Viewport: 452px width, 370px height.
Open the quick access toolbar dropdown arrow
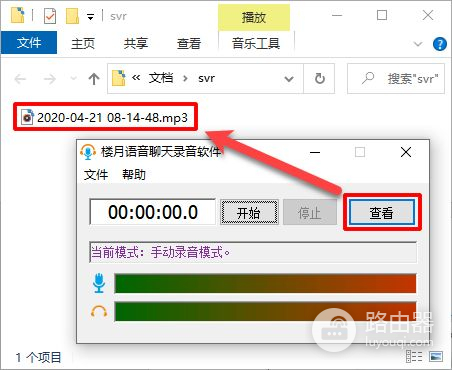(x=90, y=17)
